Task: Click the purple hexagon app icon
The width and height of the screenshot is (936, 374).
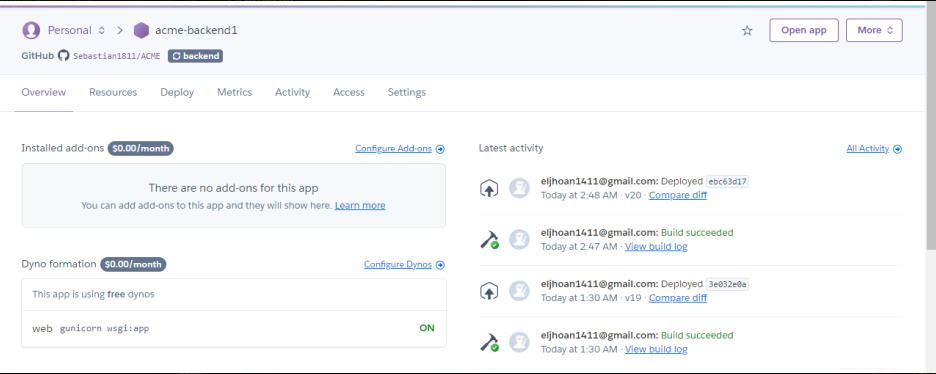Action: click(141, 30)
